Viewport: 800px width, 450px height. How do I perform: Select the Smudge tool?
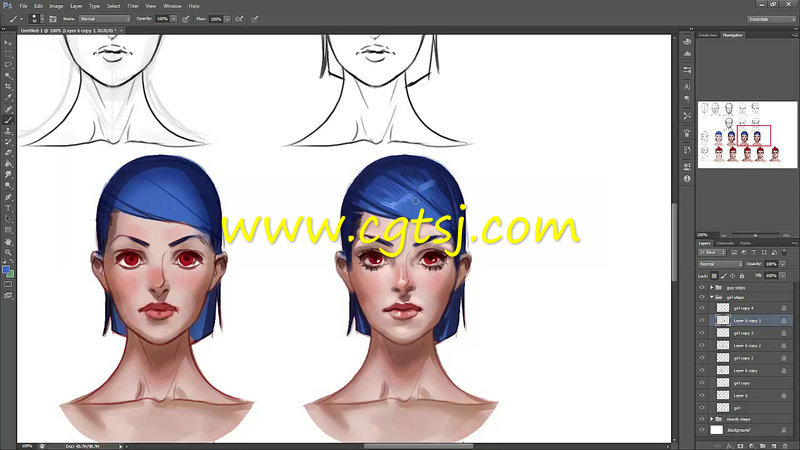[8, 174]
